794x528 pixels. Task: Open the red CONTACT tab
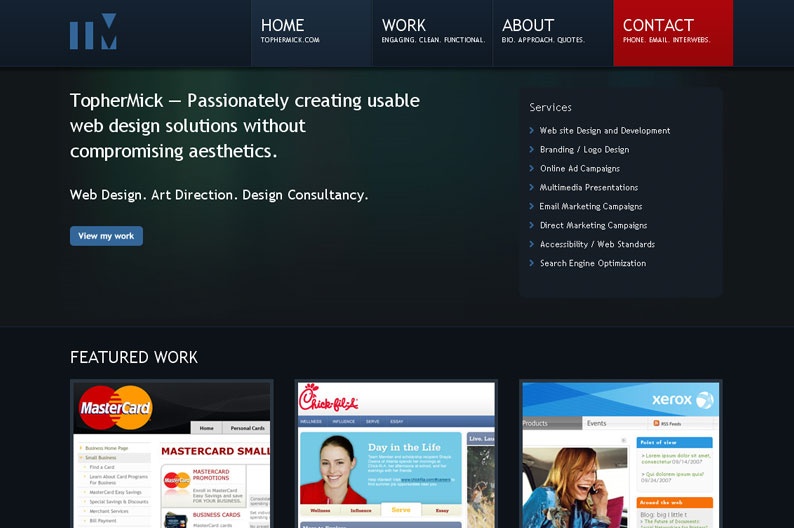(x=673, y=33)
